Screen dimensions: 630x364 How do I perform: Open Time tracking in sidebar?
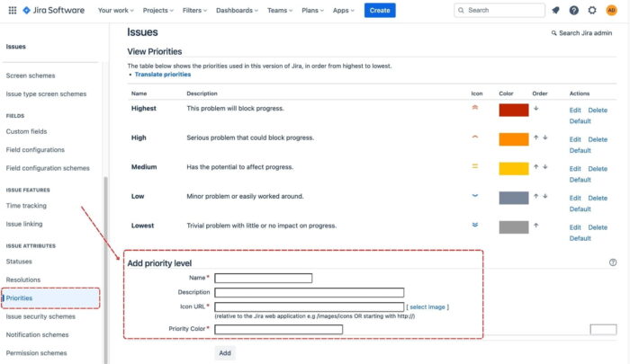[x=26, y=206]
